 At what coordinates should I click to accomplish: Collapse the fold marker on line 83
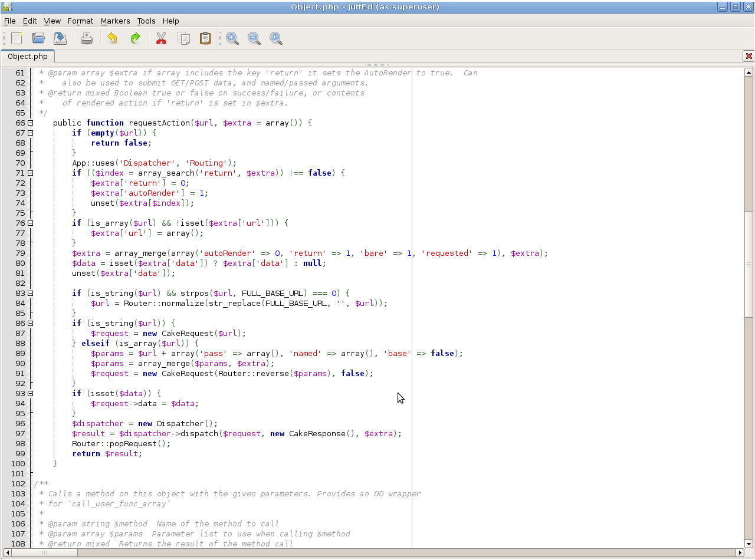coord(30,293)
